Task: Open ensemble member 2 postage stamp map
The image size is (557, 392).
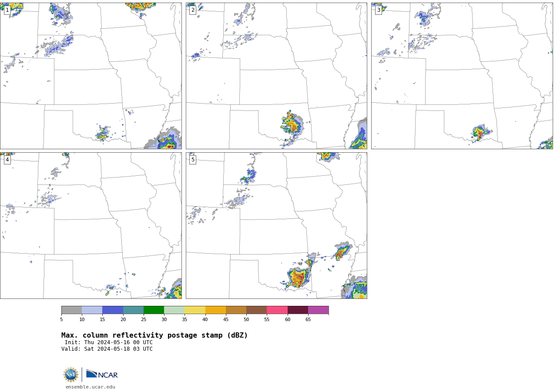Action: (276, 76)
